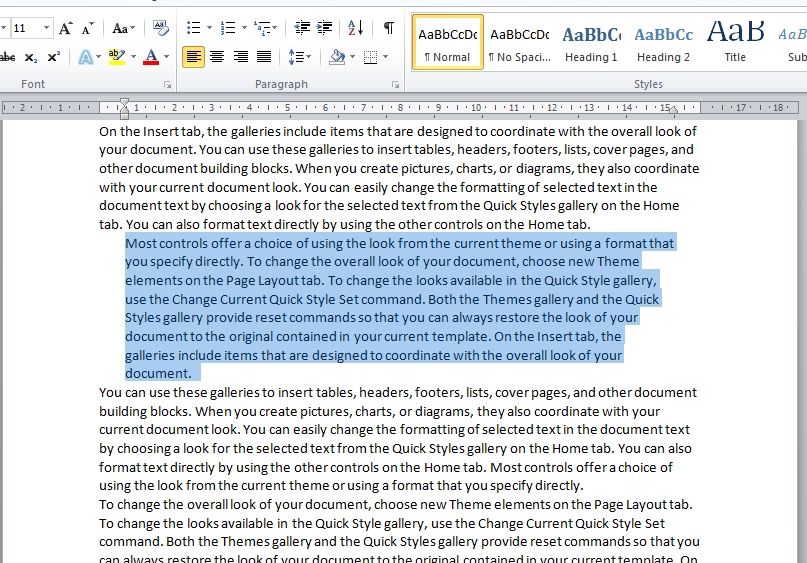The height and width of the screenshot is (563, 807).
Task: Toggle Superscript formatting
Action: (x=54, y=57)
